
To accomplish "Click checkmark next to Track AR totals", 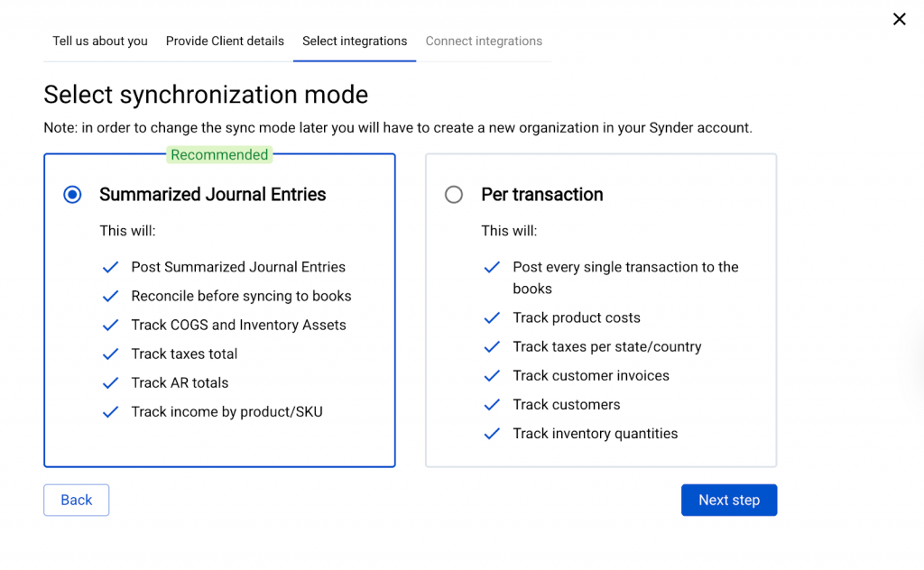I will pos(111,383).
